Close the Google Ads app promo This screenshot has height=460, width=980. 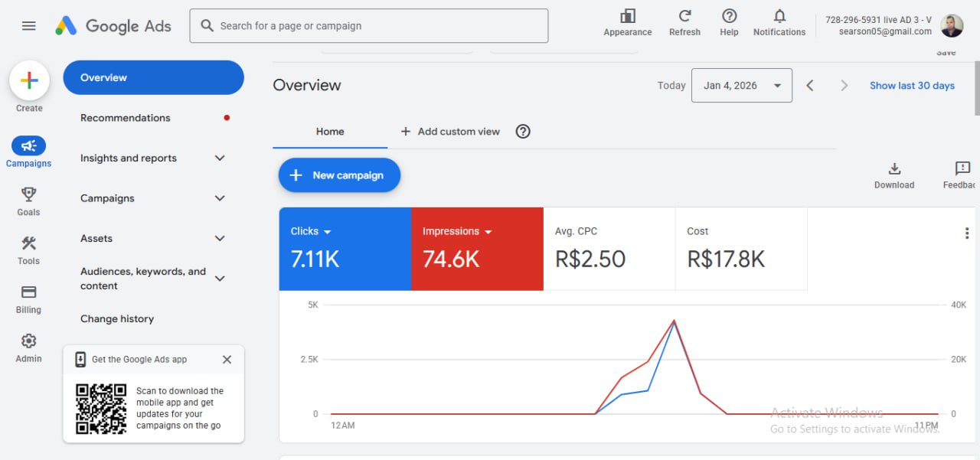227,360
